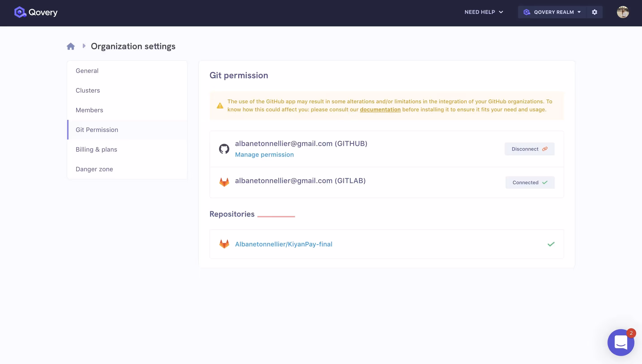Click the green checkmark on KiyanPay-final repository
This screenshot has width=642, height=364.
(x=551, y=244)
